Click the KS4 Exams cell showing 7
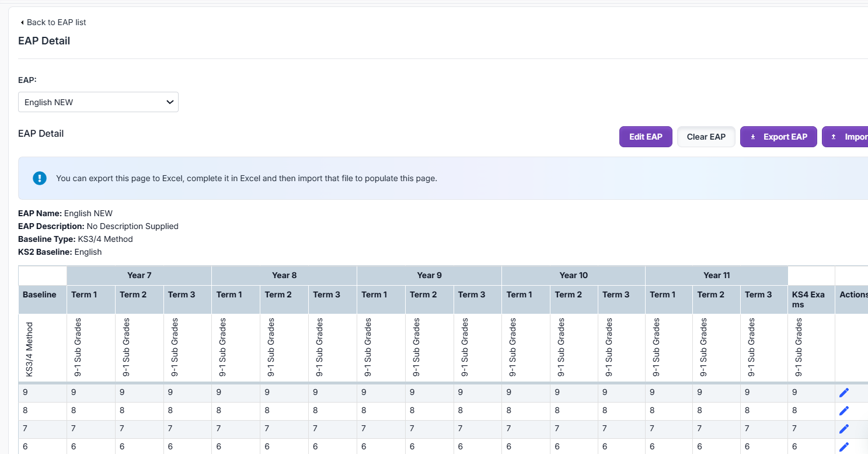 tap(811, 429)
